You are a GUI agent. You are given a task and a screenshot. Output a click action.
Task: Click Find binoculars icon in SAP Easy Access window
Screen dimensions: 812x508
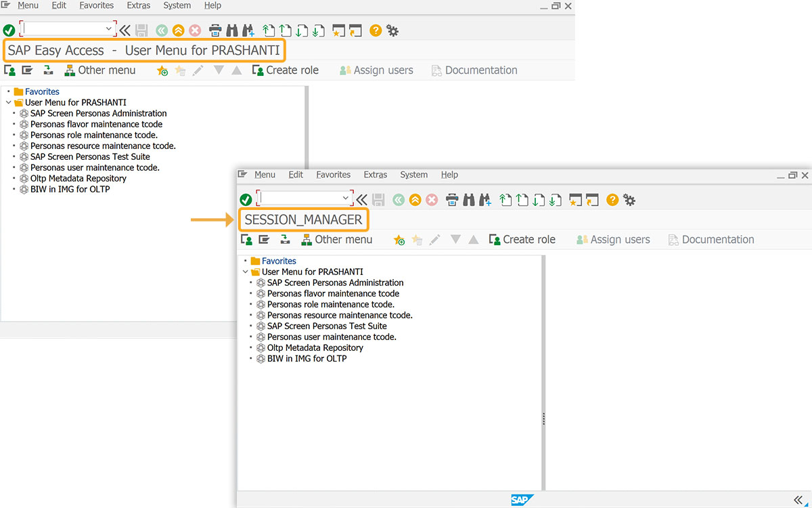232,30
